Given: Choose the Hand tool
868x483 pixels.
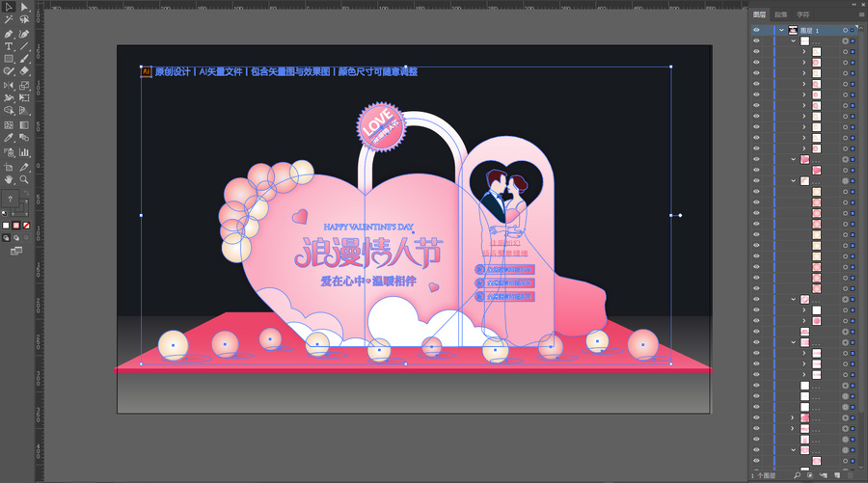Looking at the screenshot, I should click(x=9, y=180).
